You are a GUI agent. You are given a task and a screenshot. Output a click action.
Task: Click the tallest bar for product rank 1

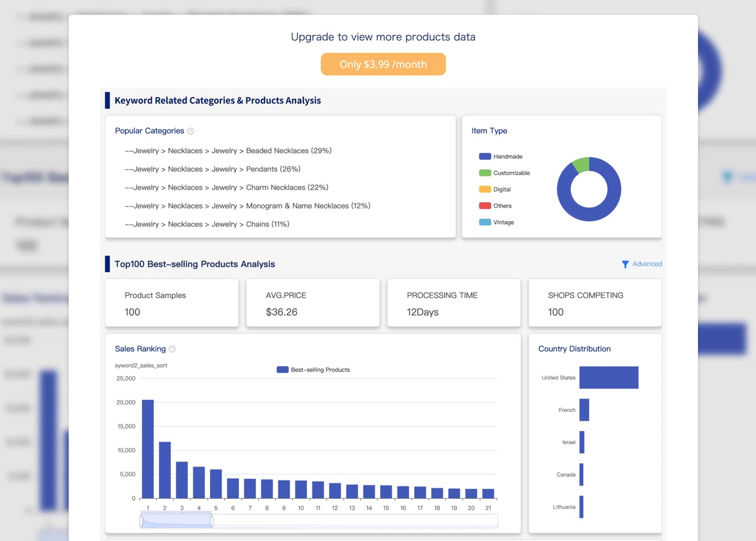(x=147, y=449)
